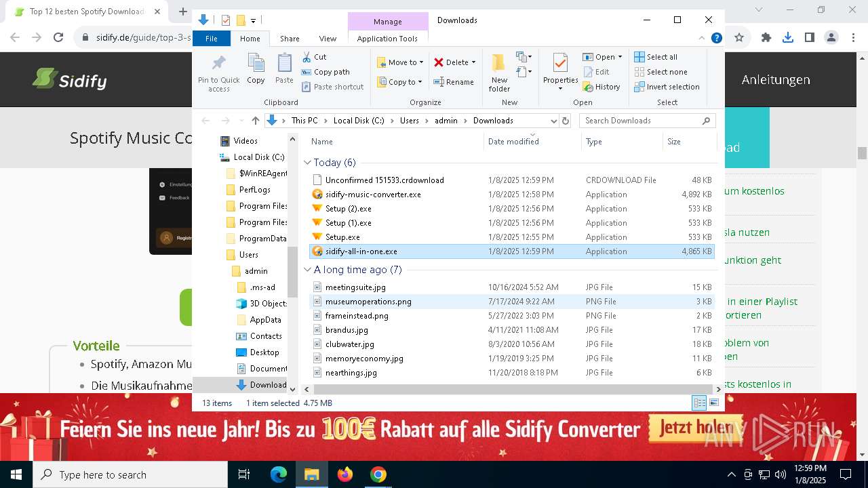Click Select all
Screen dimensions: 868x488
[655, 57]
